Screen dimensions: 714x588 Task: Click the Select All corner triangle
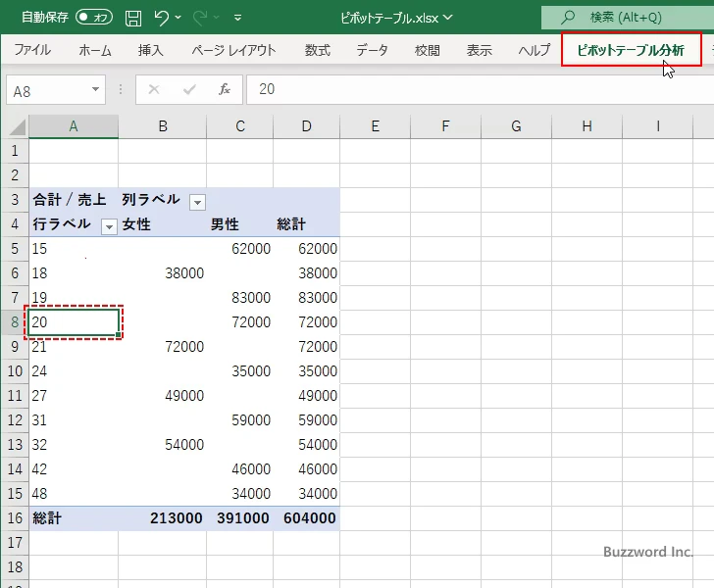click(18, 127)
